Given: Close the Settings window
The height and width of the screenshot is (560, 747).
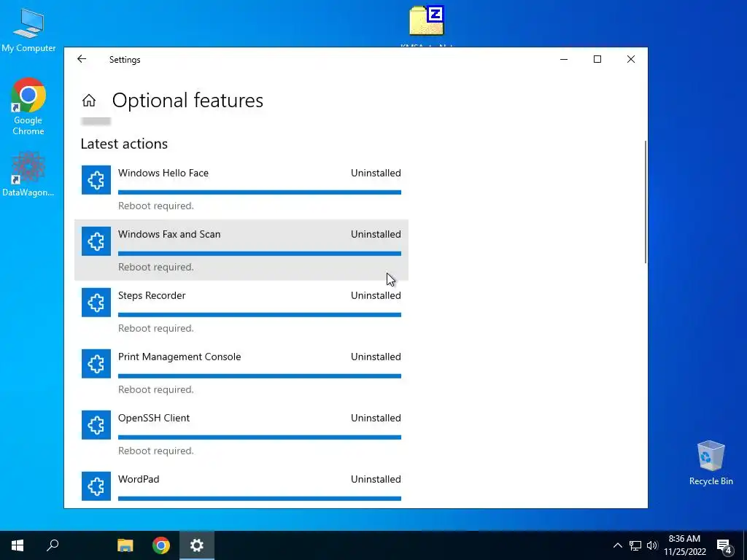Looking at the screenshot, I should pyautogui.click(x=631, y=59).
